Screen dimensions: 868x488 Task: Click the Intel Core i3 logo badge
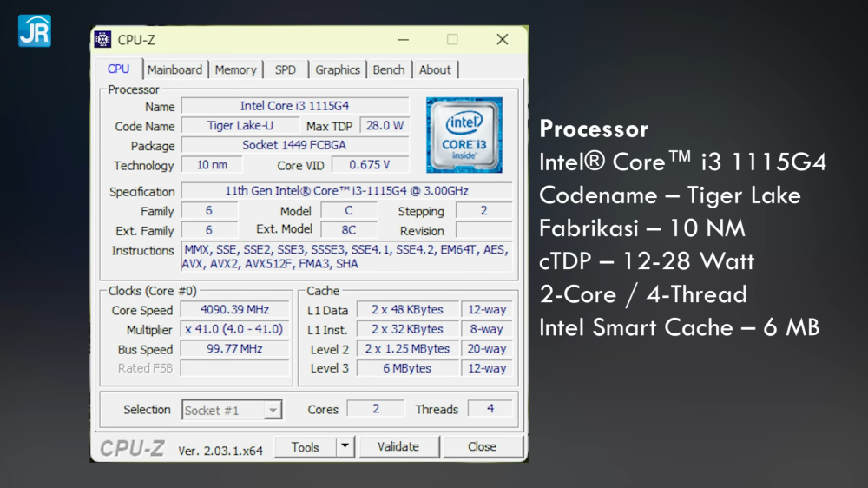coord(464,135)
